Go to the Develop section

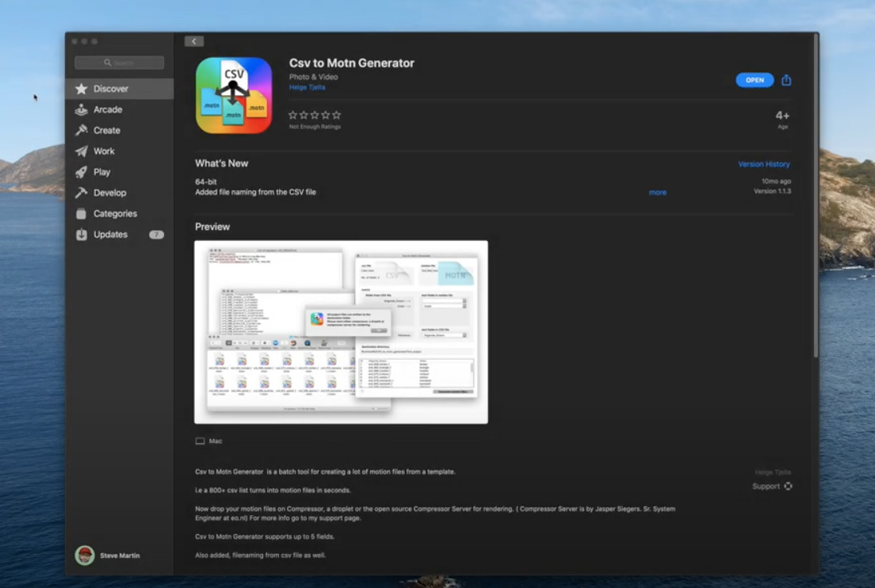tap(120, 193)
